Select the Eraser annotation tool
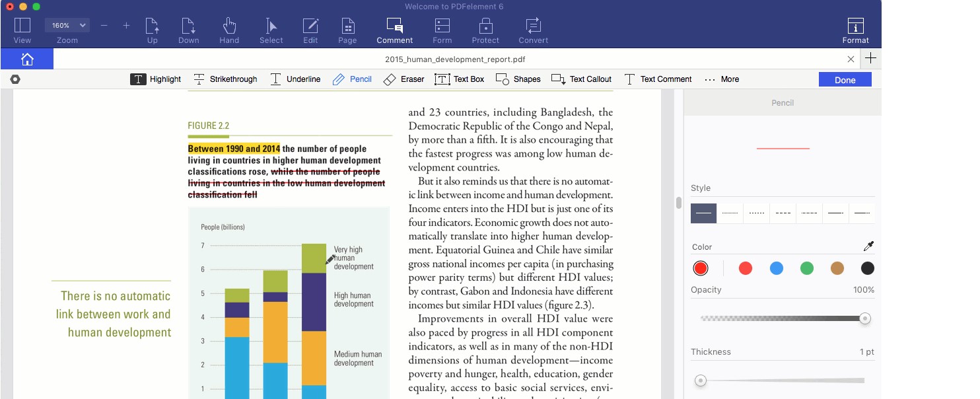The width and height of the screenshot is (980, 399). pyautogui.click(x=403, y=79)
